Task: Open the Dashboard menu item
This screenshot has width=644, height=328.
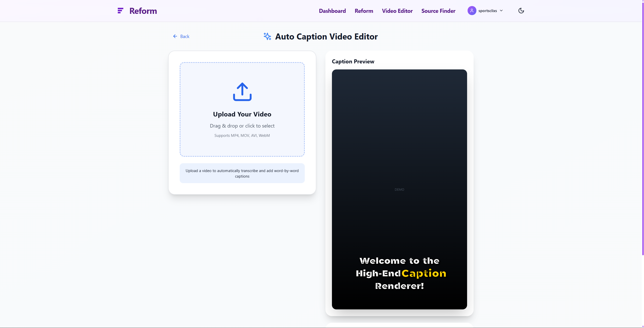Action: (x=332, y=11)
